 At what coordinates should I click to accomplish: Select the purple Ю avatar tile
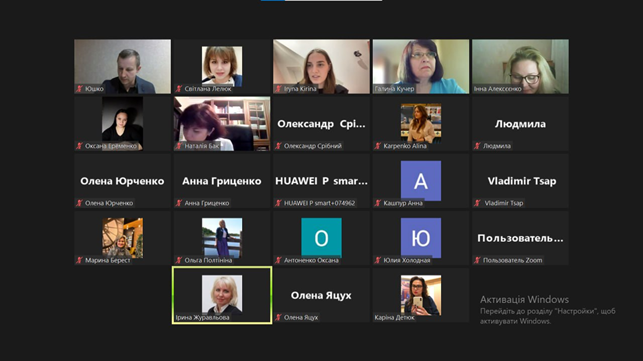point(421,238)
